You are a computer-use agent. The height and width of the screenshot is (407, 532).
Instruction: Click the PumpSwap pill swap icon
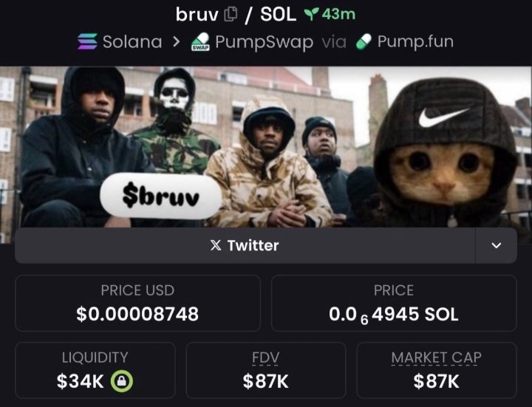click(200, 41)
